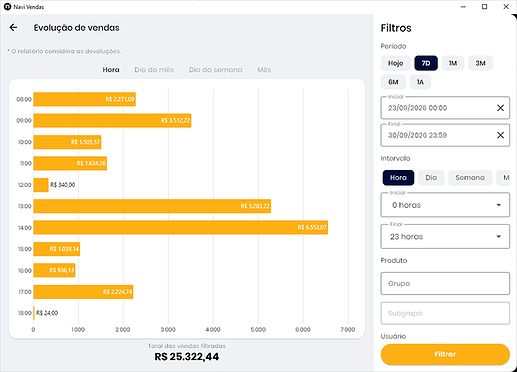Viewport: 517px width, 372px height.
Task: Click the 13:00 bar R$ 5.283,22
Action: [152, 206]
